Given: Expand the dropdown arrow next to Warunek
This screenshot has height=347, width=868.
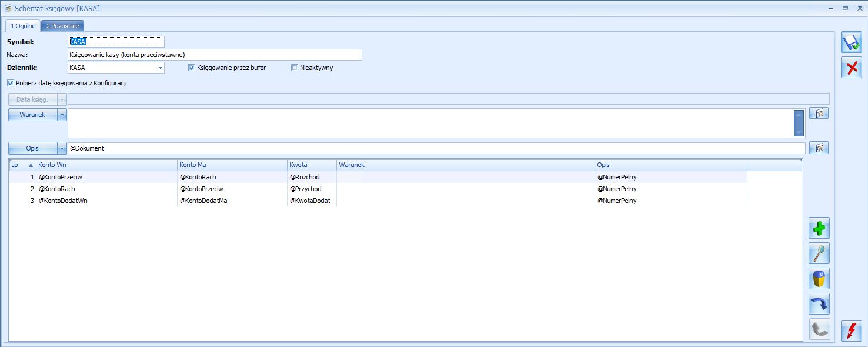Looking at the screenshot, I should tap(61, 115).
